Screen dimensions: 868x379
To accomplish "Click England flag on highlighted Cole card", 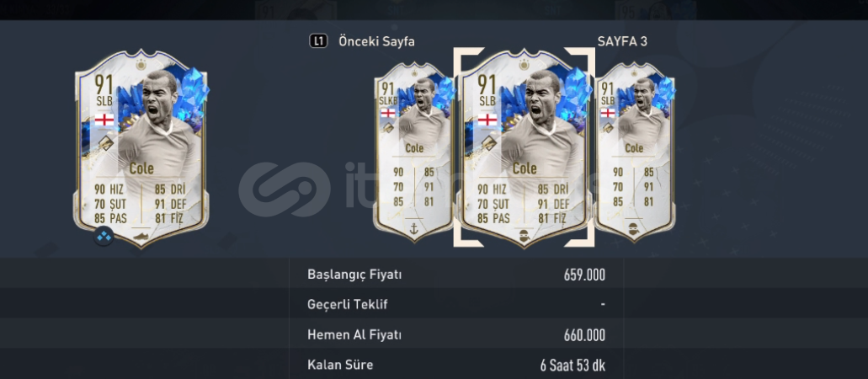I will [x=487, y=120].
